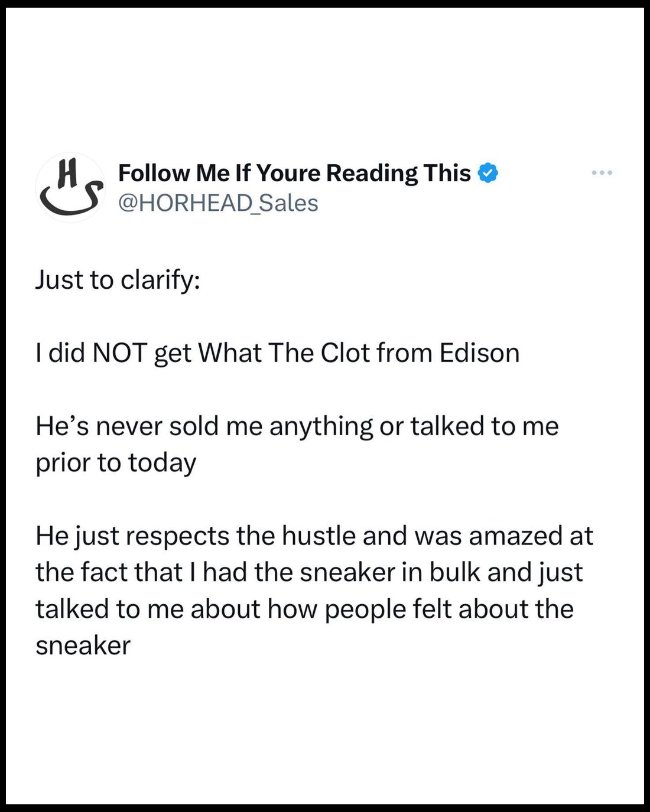Click the word "hustle" in the tweet
Image resolution: width=650 pixels, height=812 pixels.
tap(319, 536)
